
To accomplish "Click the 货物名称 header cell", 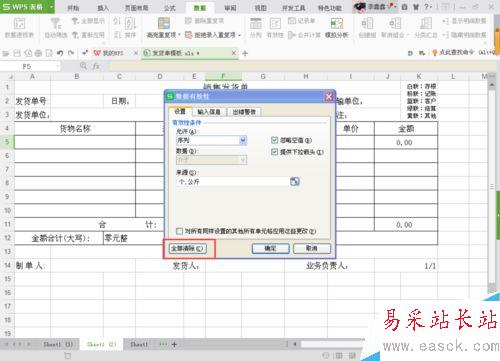I will tap(75, 129).
